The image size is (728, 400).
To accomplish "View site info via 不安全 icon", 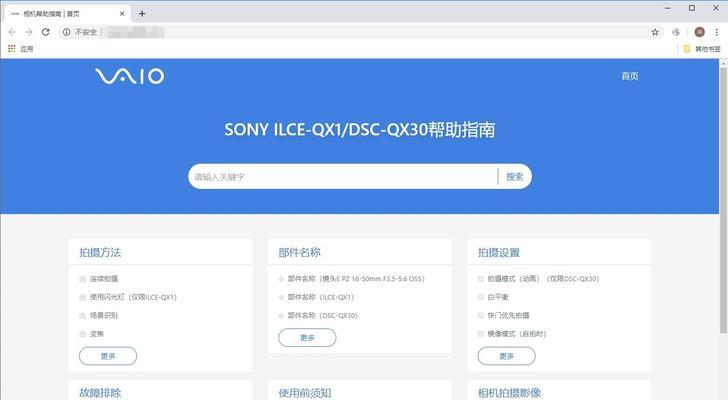I will [x=66, y=32].
